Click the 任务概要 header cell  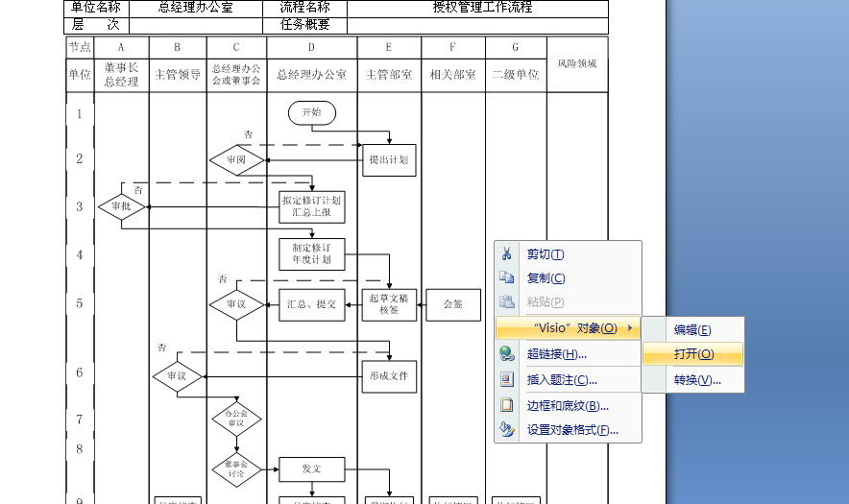click(x=304, y=25)
